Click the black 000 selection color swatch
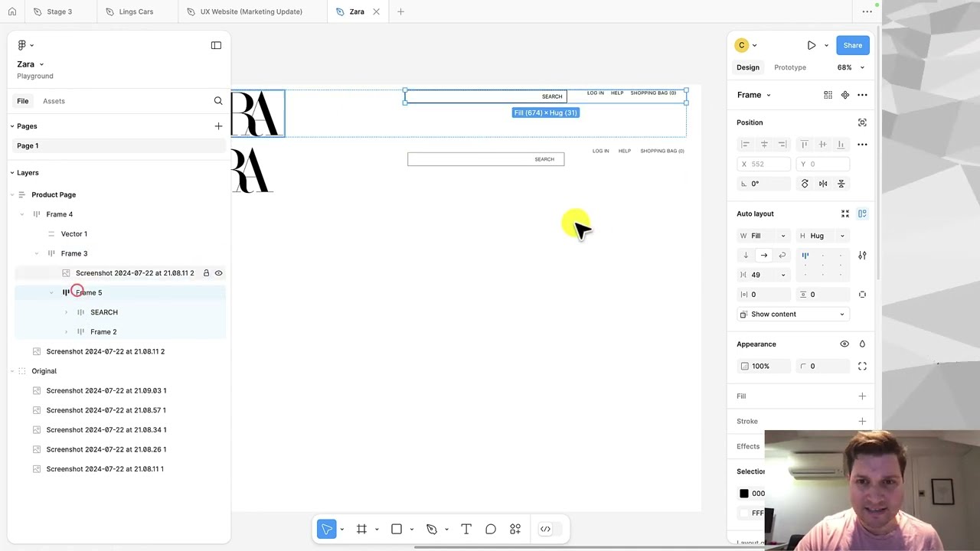Image resolution: width=980 pixels, height=551 pixels. coord(743,494)
